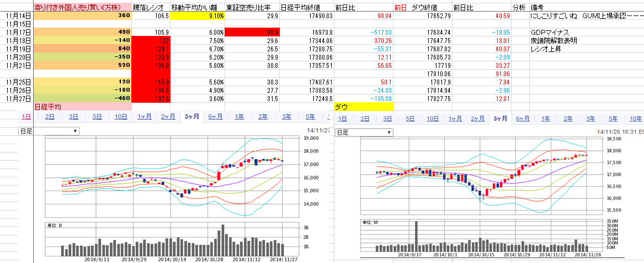This screenshot has width=644, height=263.
Task: Switch Nikkei chart to the 1日 tab
Action: [x=26, y=117]
